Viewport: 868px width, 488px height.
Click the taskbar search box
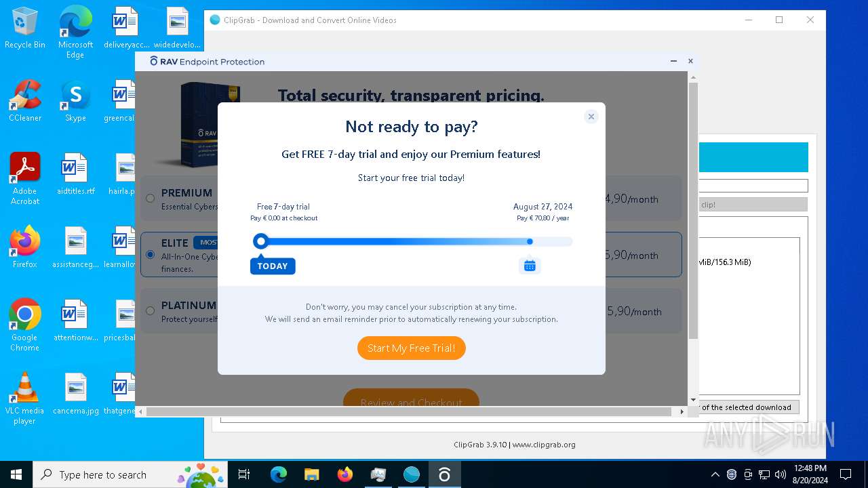132,474
